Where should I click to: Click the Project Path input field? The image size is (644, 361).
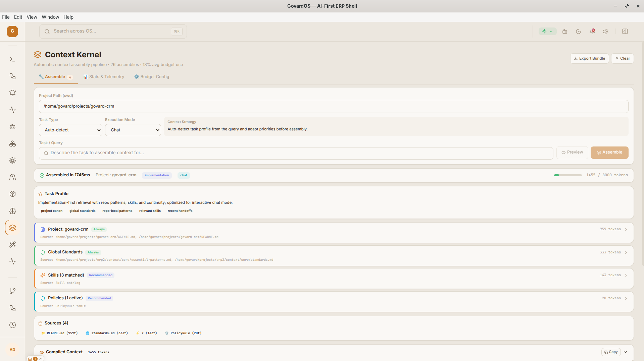(x=334, y=106)
